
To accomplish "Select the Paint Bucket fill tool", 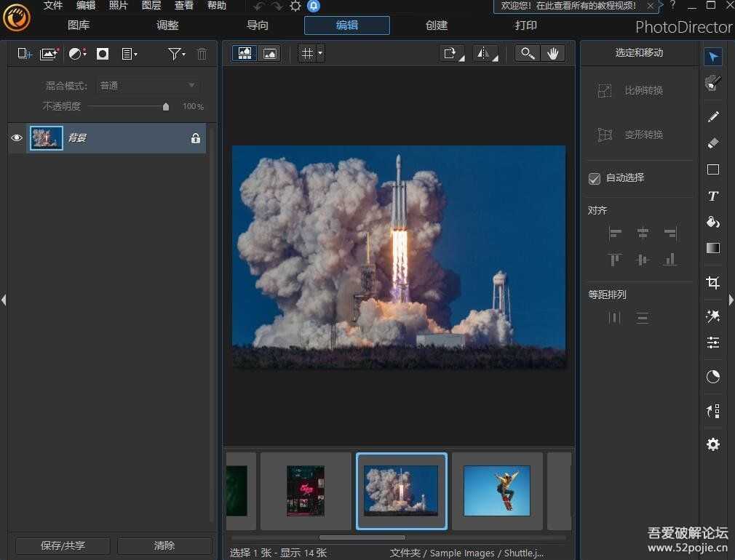I will pos(713,222).
